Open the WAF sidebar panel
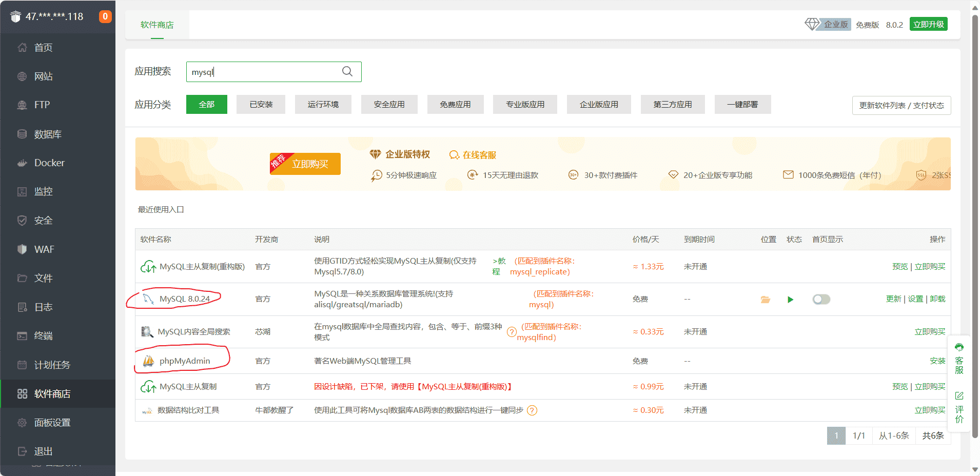 click(x=44, y=249)
